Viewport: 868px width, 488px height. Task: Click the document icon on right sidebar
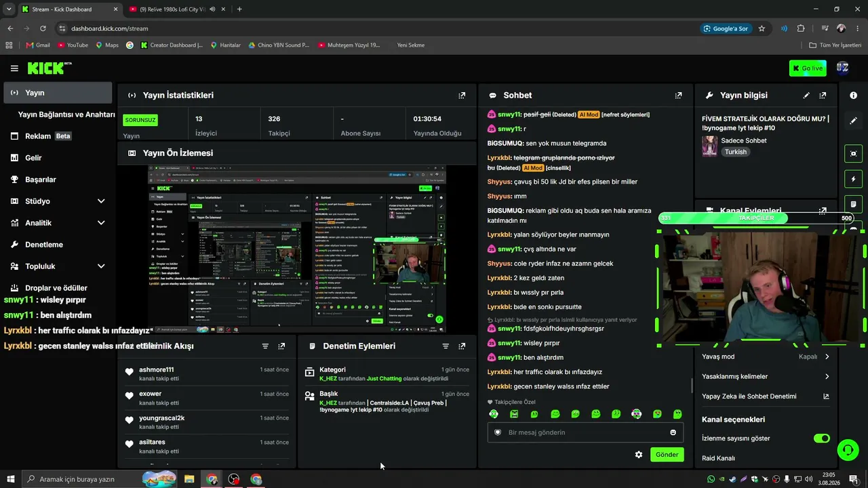[853, 204]
